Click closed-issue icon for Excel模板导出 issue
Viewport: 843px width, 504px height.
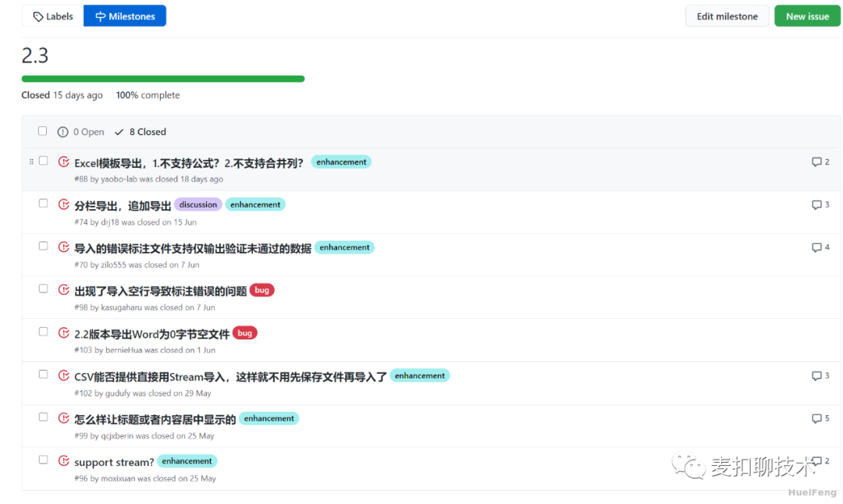63,161
